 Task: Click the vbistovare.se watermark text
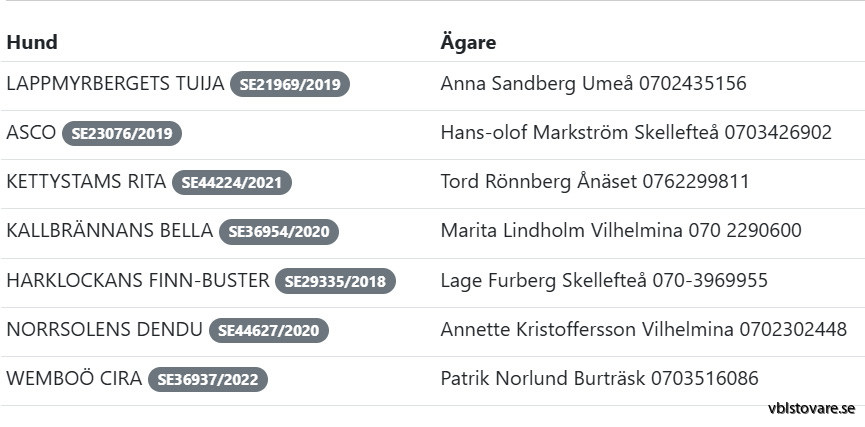click(811, 408)
